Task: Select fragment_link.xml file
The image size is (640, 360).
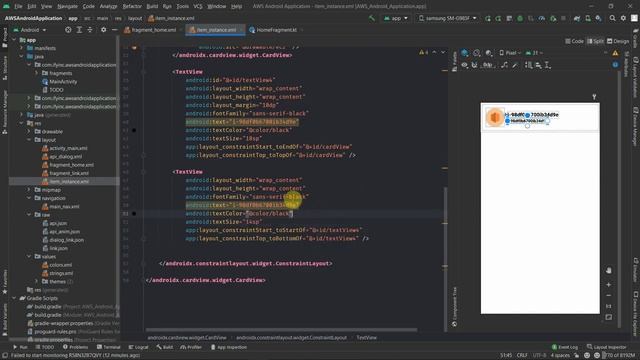Action: tap(65, 173)
